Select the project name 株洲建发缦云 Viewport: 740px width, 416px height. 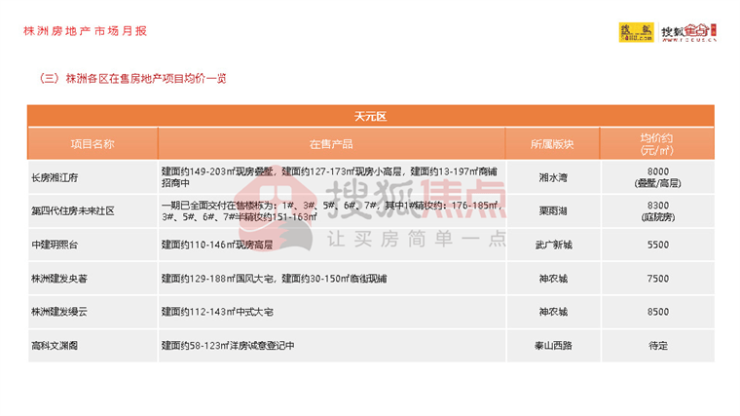tap(59, 312)
